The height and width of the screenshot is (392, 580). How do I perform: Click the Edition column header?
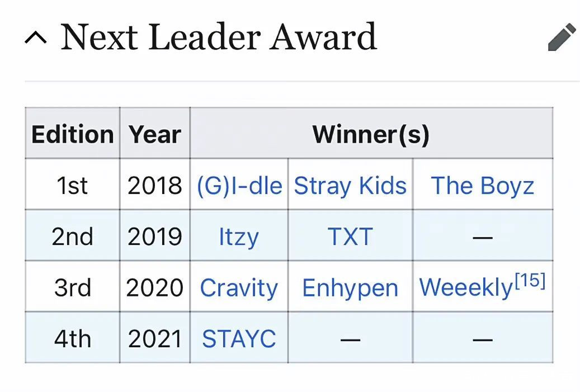[72, 134]
